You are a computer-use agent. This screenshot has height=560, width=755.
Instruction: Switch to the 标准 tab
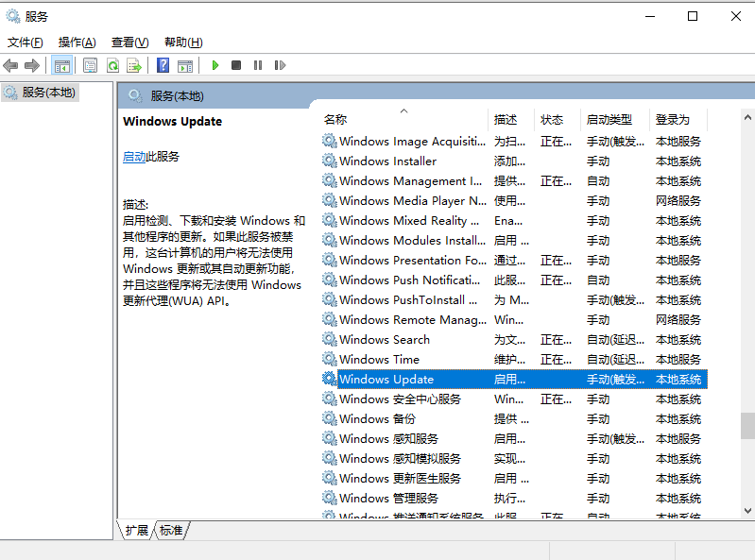point(171,530)
